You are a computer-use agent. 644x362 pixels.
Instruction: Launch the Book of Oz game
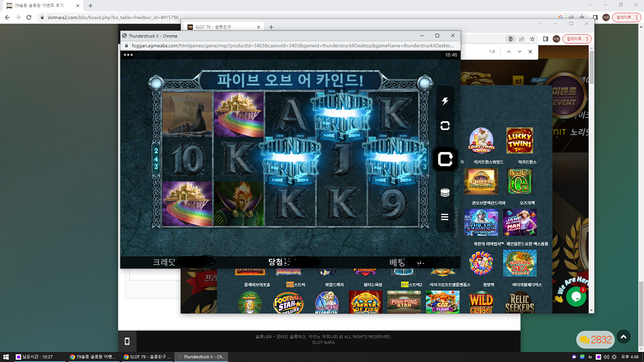[519, 181]
